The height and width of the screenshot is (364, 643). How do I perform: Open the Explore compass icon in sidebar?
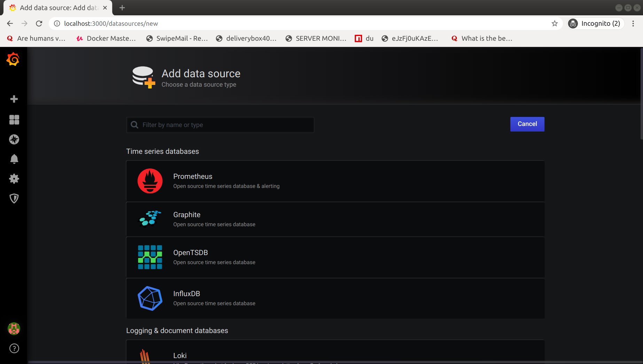(14, 140)
